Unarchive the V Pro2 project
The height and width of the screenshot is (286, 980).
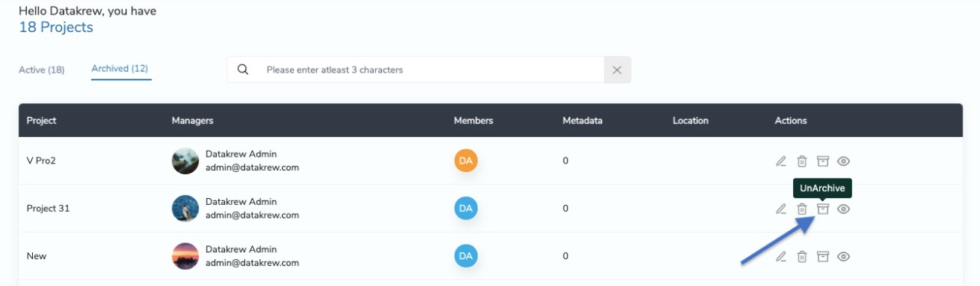click(823, 161)
